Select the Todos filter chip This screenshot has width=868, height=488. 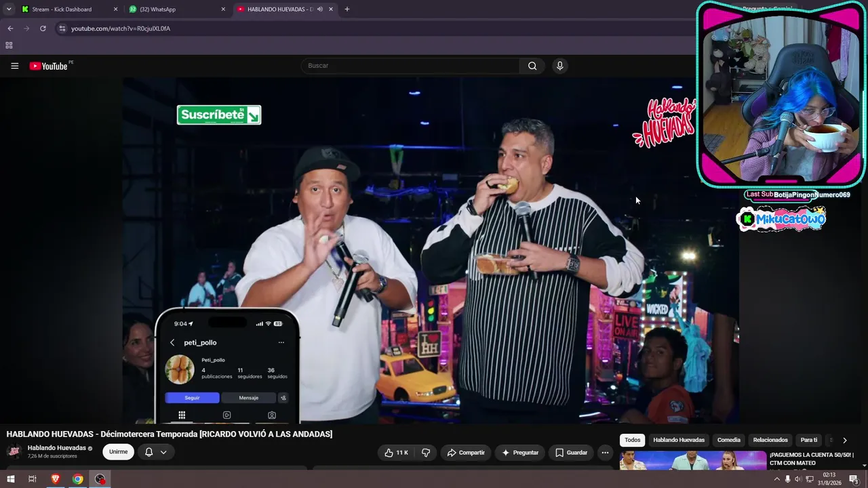(632, 440)
